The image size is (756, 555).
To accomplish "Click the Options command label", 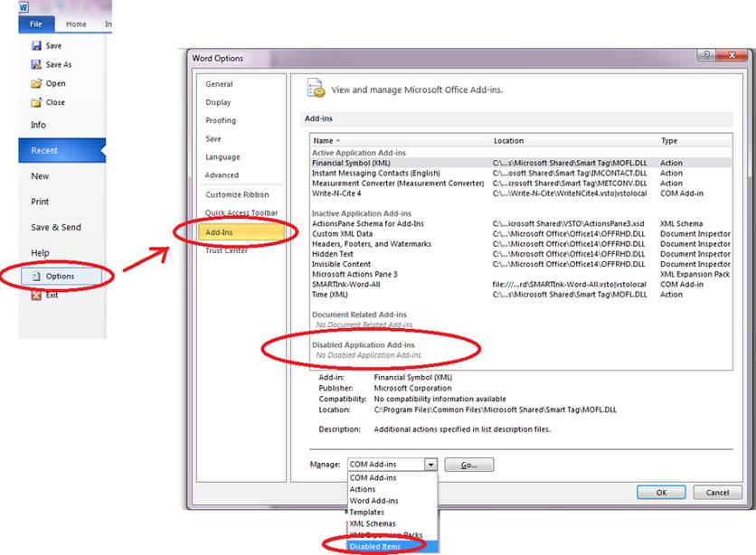I will click(x=61, y=276).
